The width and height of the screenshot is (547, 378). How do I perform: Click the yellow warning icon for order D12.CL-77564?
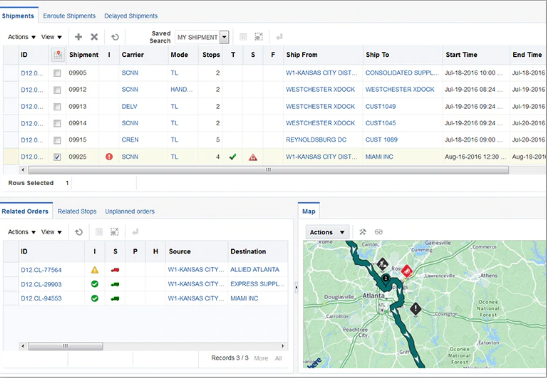pos(95,270)
